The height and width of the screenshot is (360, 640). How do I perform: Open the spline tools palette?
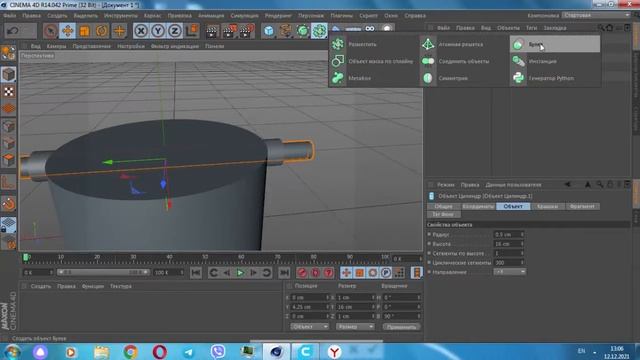[x=286, y=31]
